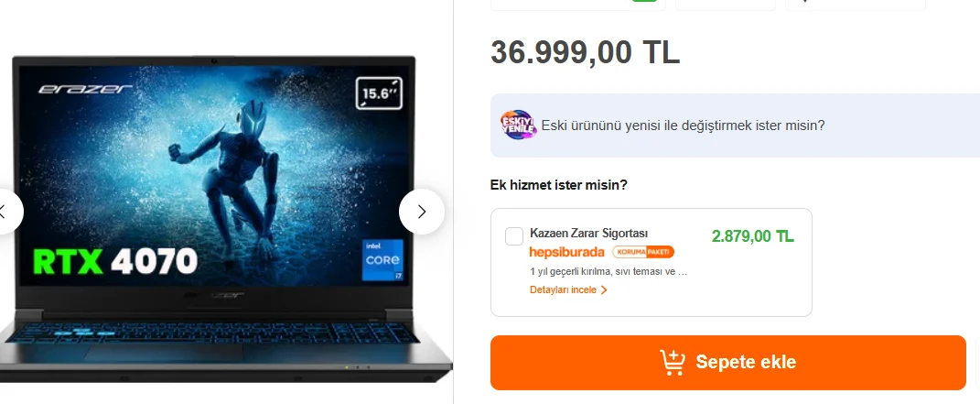Screen dimensions: 980x404
Task: Expand details via chevron beside Detayları incele
Action: click(604, 290)
